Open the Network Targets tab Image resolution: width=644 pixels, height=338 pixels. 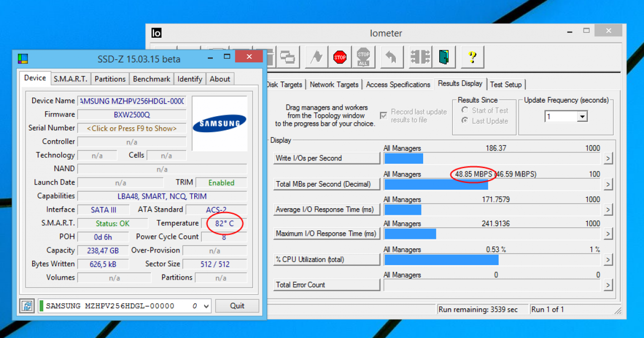click(x=334, y=84)
